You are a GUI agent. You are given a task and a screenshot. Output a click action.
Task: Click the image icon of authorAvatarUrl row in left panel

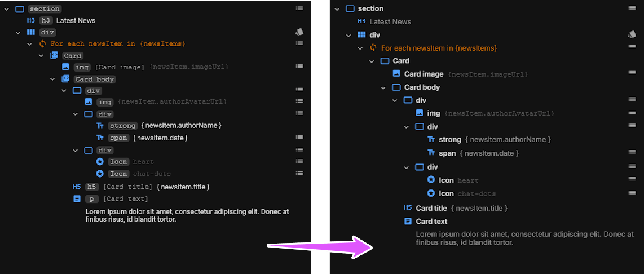coord(89,101)
